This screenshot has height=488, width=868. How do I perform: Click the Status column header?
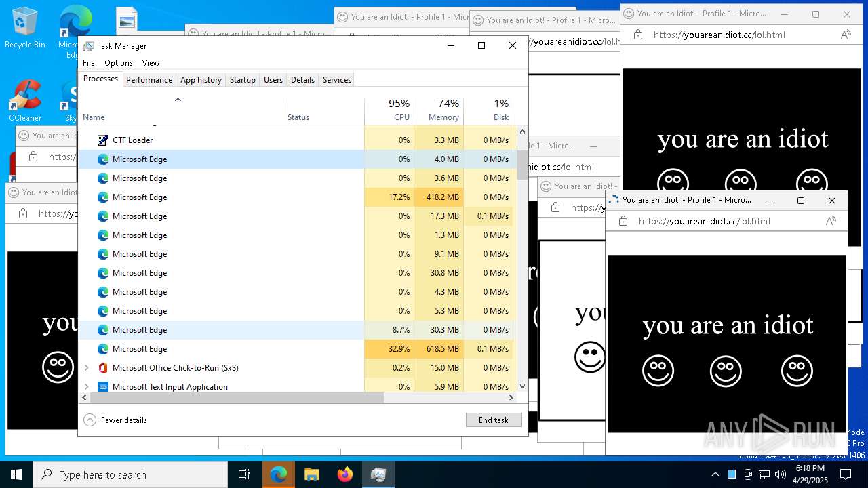323,111
